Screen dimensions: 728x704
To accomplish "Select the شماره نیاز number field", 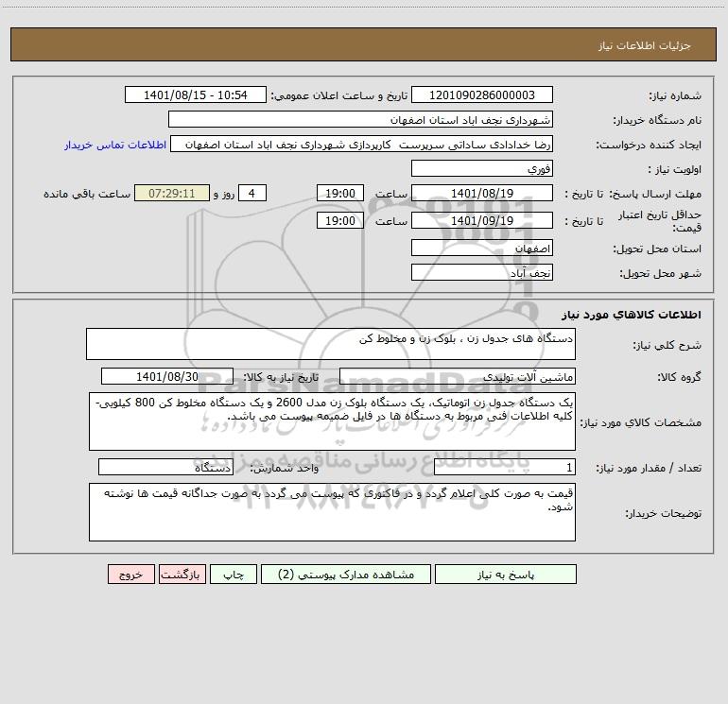I will point(481,95).
